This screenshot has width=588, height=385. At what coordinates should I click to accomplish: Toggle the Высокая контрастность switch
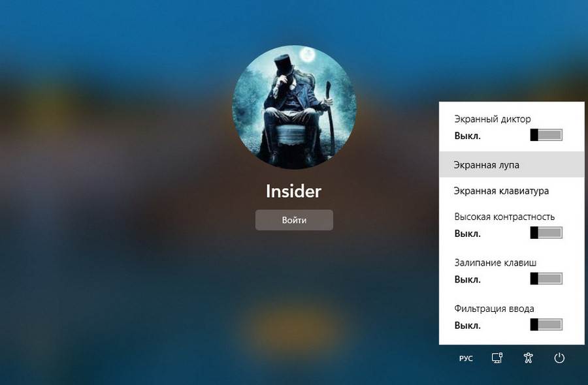tap(546, 232)
